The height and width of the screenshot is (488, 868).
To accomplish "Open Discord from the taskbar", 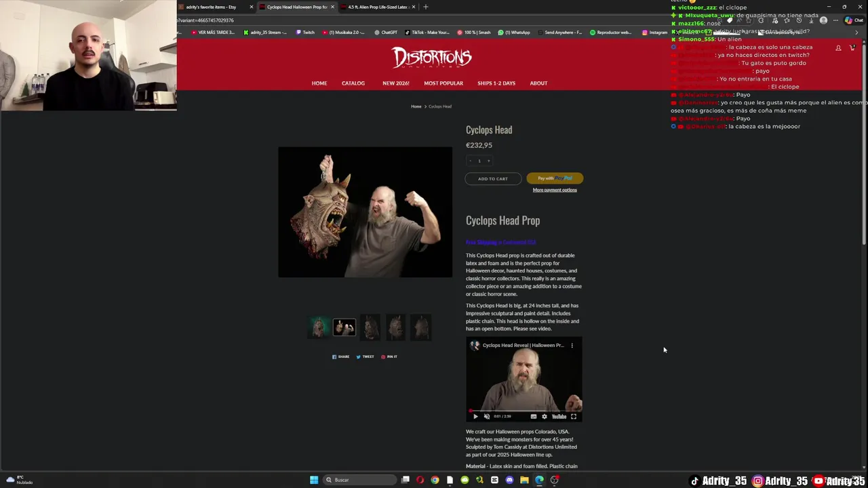I will click(509, 480).
